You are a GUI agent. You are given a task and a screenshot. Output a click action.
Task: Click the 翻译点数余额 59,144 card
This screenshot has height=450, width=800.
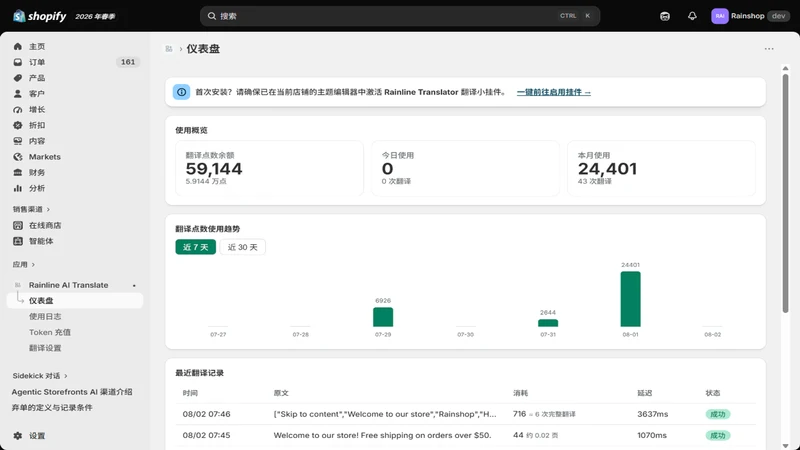[x=269, y=168]
